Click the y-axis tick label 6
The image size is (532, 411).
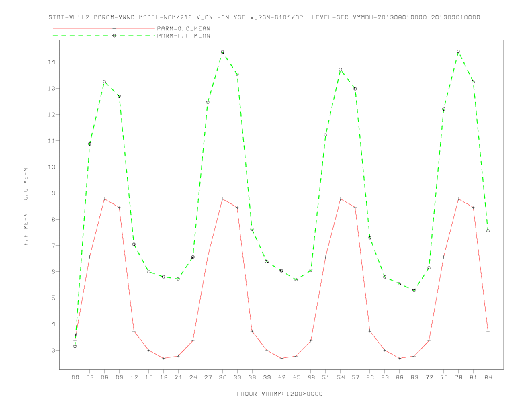(x=53, y=271)
